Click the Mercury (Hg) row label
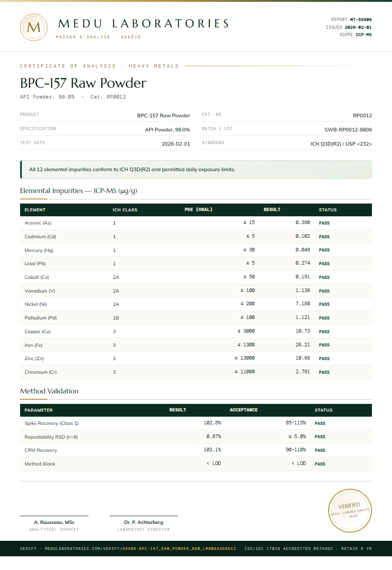 [x=39, y=250]
